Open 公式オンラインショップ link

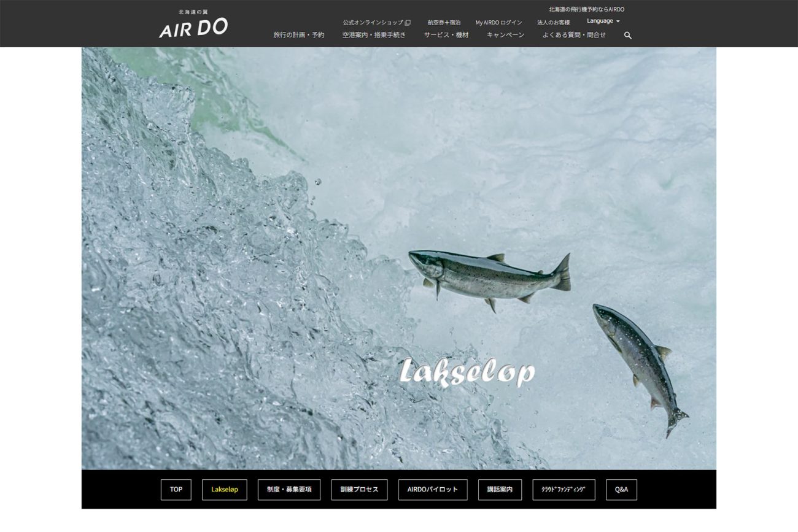[377, 23]
